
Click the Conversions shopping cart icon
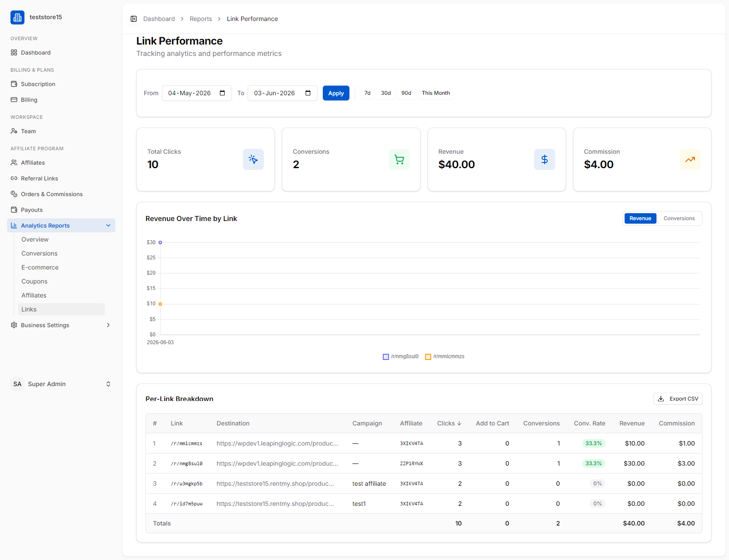[399, 159]
